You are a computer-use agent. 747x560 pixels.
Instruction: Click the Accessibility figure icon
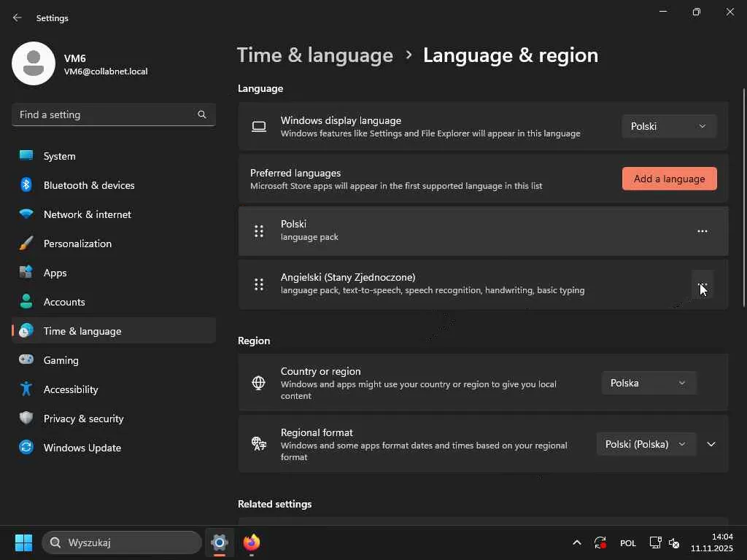(26, 389)
